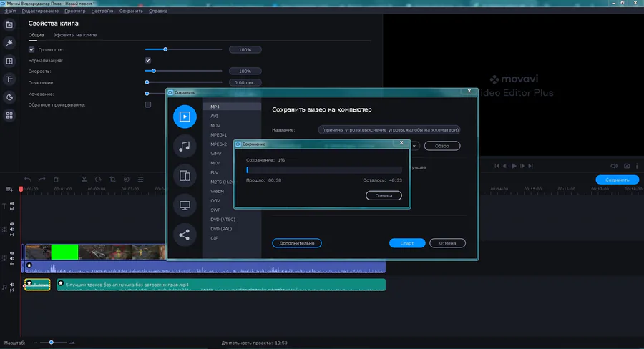Adjust the Громкость volume slider handle
This screenshot has height=349, width=644.
tap(165, 49)
